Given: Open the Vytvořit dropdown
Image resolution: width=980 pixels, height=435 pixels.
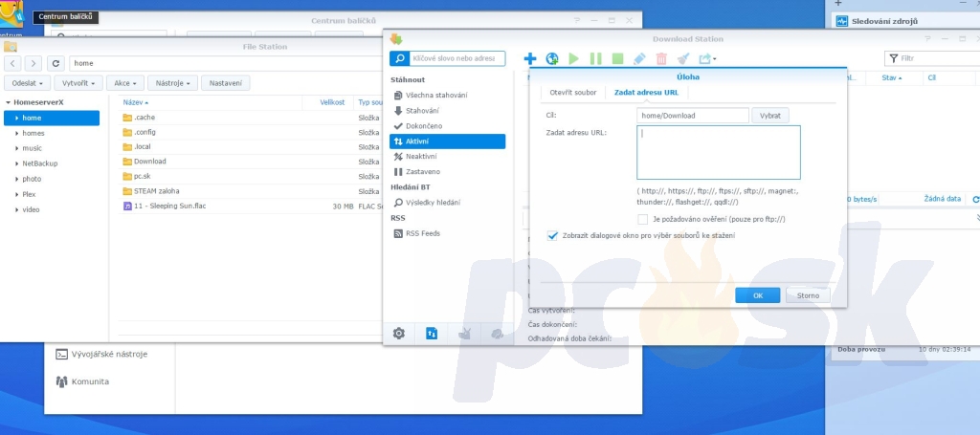Looking at the screenshot, I should click(x=78, y=83).
